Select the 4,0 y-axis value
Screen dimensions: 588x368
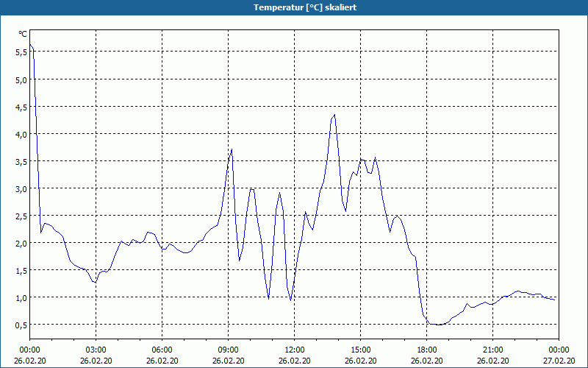point(21,135)
